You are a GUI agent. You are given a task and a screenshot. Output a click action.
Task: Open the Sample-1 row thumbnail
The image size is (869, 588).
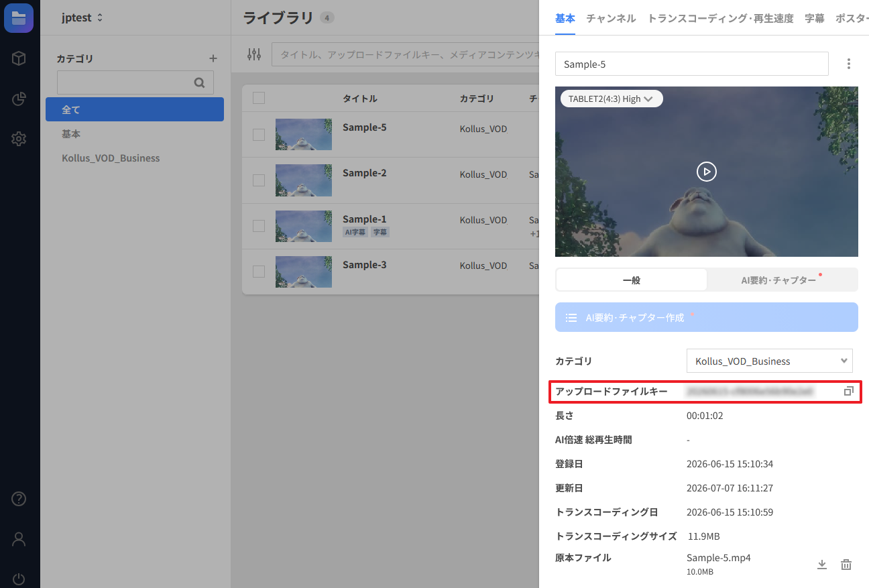(x=304, y=226)
